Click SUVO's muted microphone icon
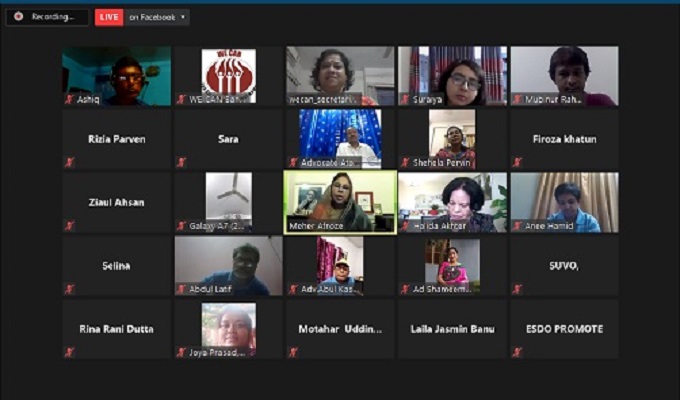 [517, 289]
